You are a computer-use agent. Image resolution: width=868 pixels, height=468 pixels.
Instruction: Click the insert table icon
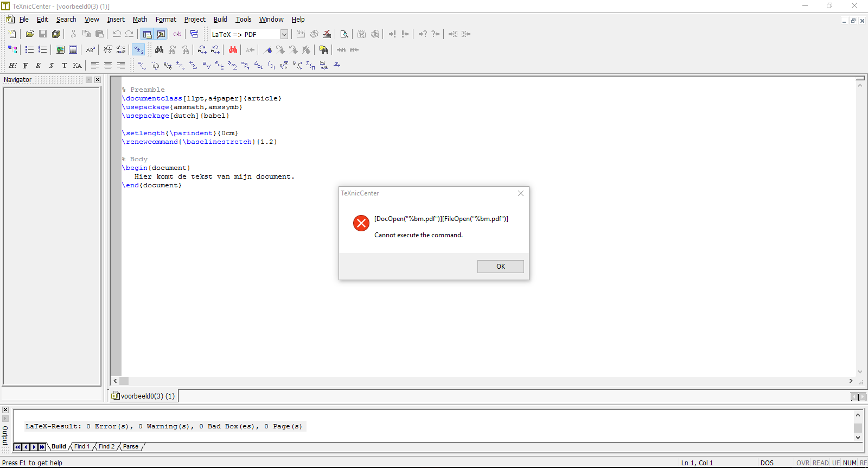click(x=73, y=49)
